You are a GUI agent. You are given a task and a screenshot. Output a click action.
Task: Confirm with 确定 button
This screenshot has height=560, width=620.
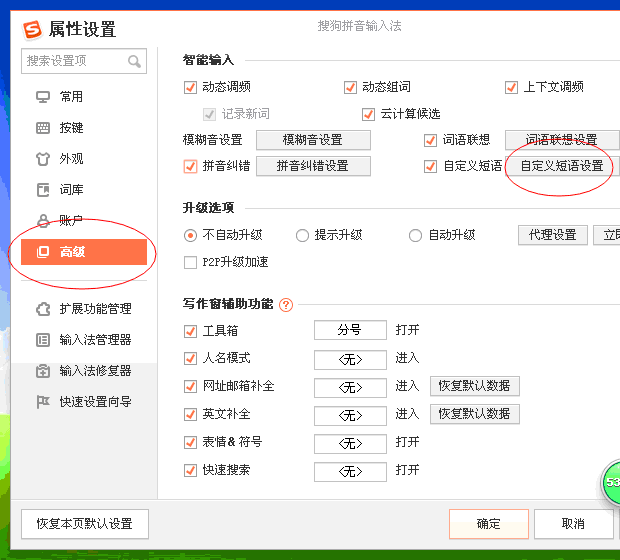click(x=489, y=524)
